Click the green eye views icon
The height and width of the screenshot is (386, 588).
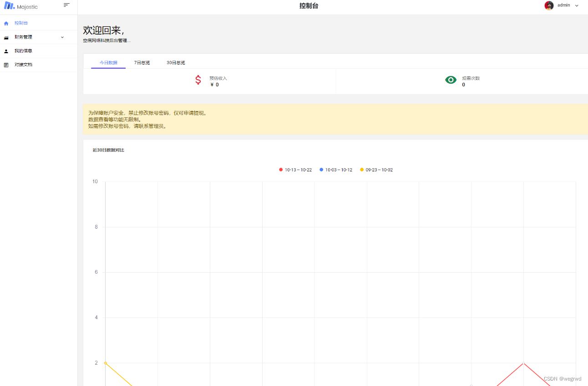point(451,80)
